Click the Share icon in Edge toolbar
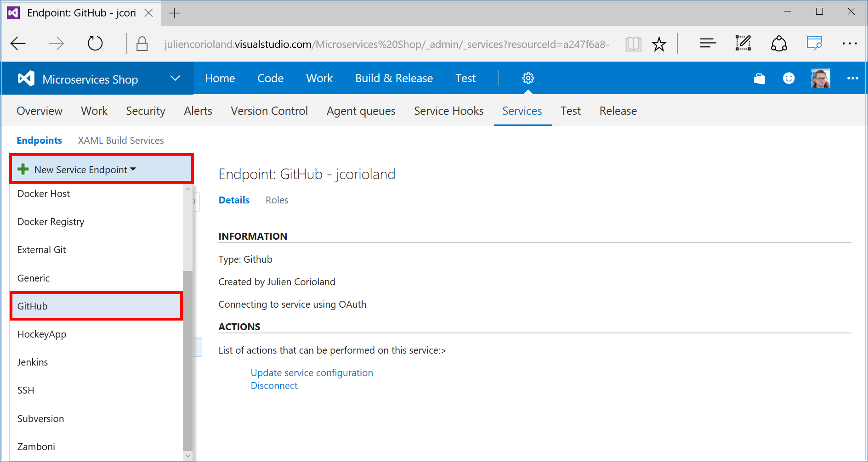This screenshot has width=868, height=462. pos(779,43)
